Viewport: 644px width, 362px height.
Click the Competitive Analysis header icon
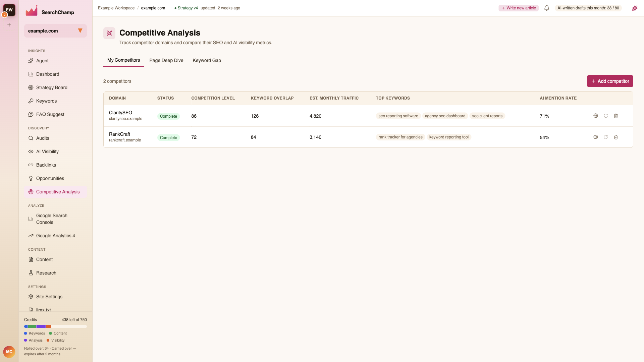(109, 33)
